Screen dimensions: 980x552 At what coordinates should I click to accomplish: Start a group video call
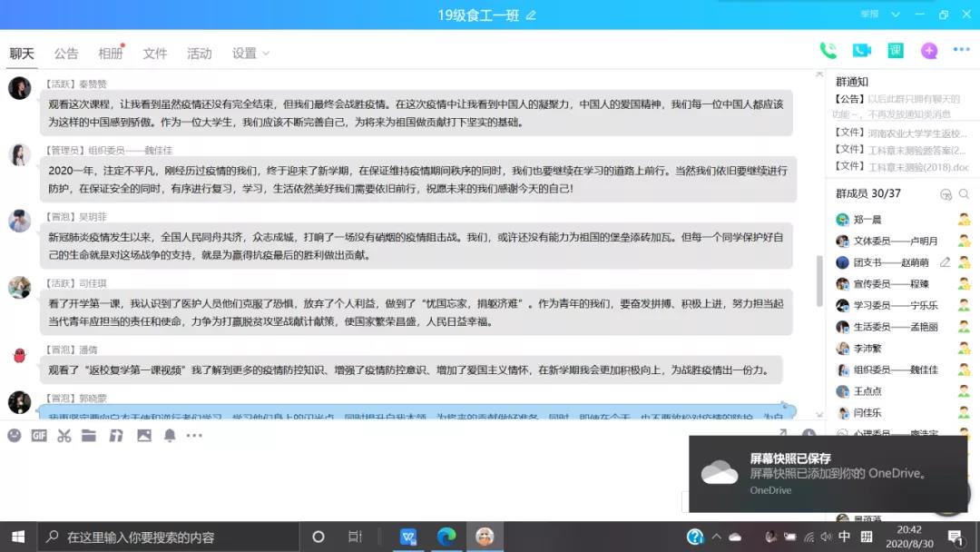(x=861, y=51)
